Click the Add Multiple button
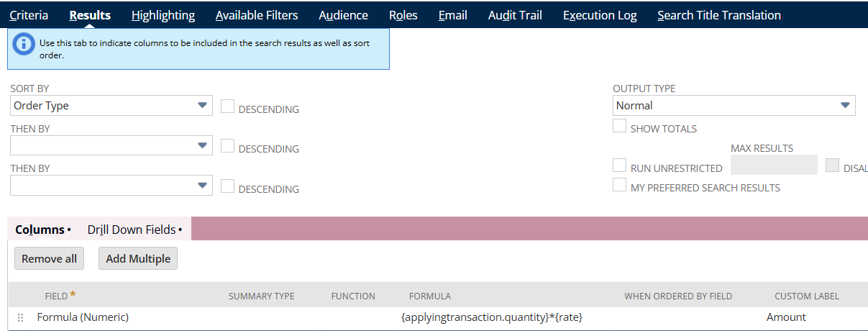 tap(138, 258)
